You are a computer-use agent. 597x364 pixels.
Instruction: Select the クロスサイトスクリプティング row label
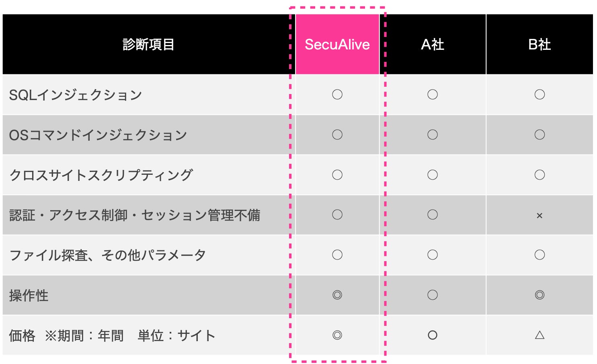(x=101, y=175)
